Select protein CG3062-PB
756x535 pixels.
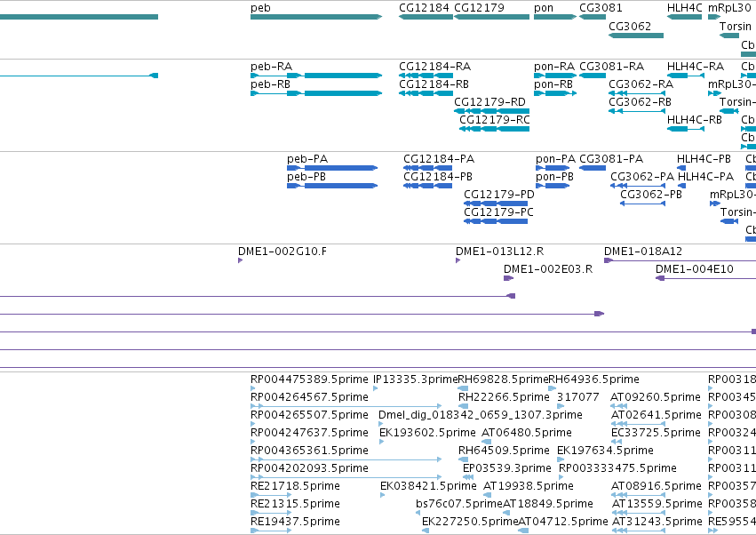click(642, 204)
